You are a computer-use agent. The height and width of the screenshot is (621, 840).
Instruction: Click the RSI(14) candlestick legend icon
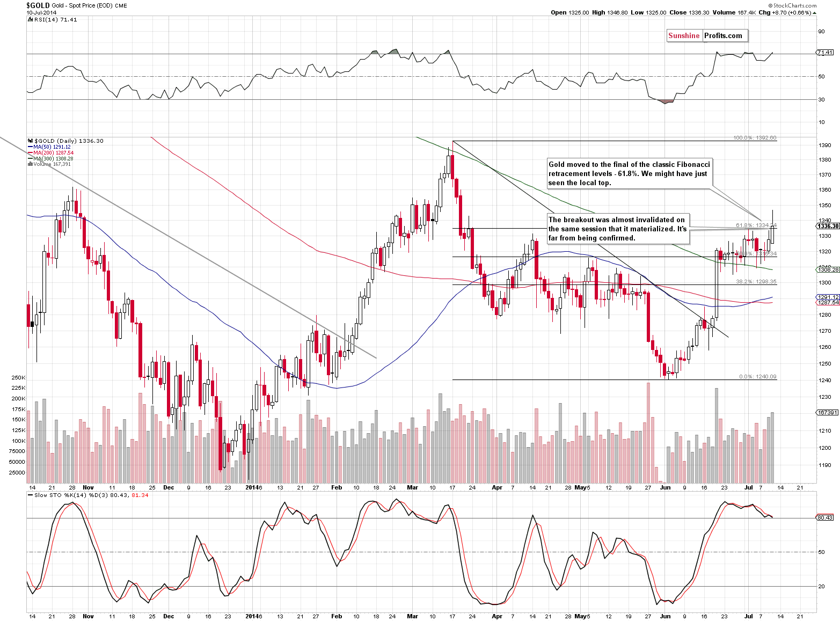(x=30, y=19)
